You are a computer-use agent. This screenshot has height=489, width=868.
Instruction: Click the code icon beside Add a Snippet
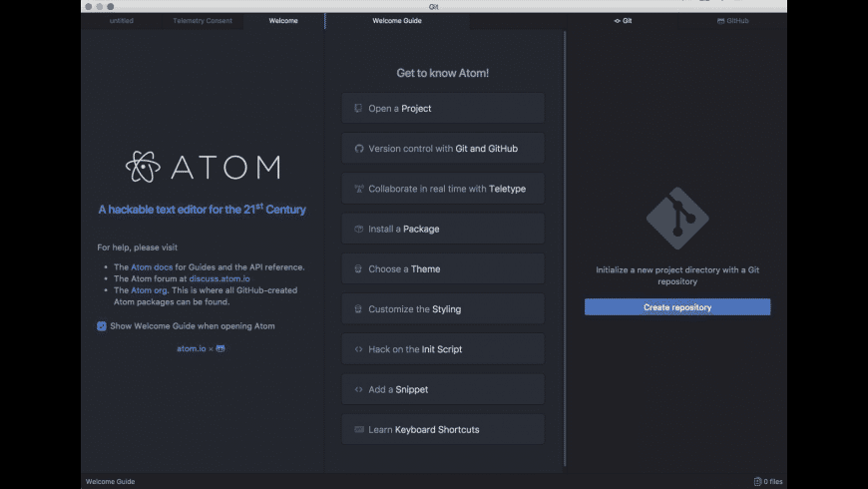tap(359, 389)
